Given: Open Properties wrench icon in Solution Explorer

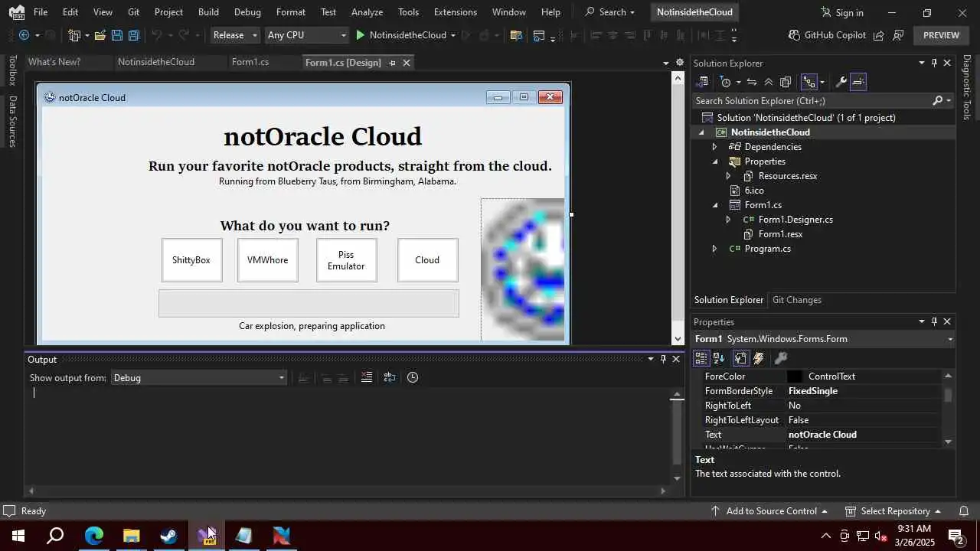Looking at the screenshot, I should coord(841,82).
